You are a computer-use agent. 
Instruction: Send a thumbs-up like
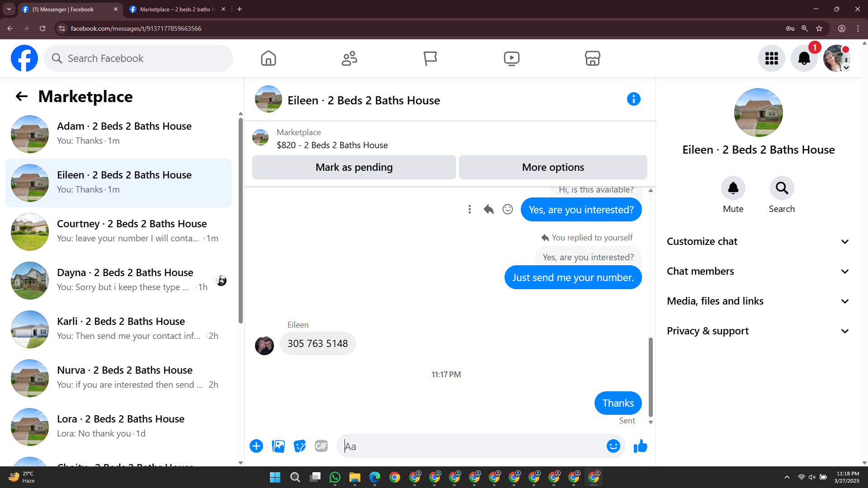640,446
